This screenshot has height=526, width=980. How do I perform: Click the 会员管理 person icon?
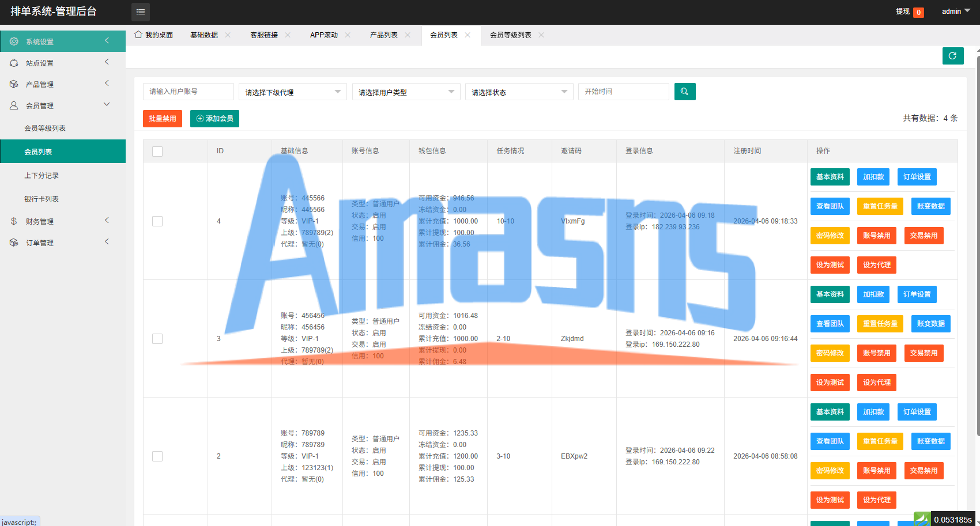(14, 105)
